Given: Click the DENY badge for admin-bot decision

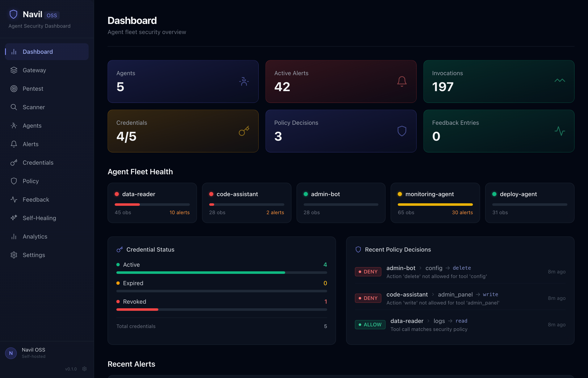Looking at the screenshot, I should (x=368, y=272).
